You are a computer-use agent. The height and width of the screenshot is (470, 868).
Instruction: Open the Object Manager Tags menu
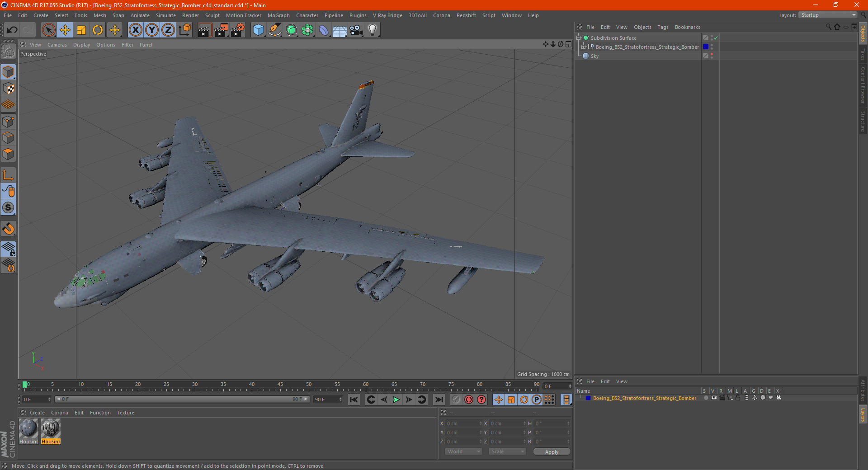663,27
